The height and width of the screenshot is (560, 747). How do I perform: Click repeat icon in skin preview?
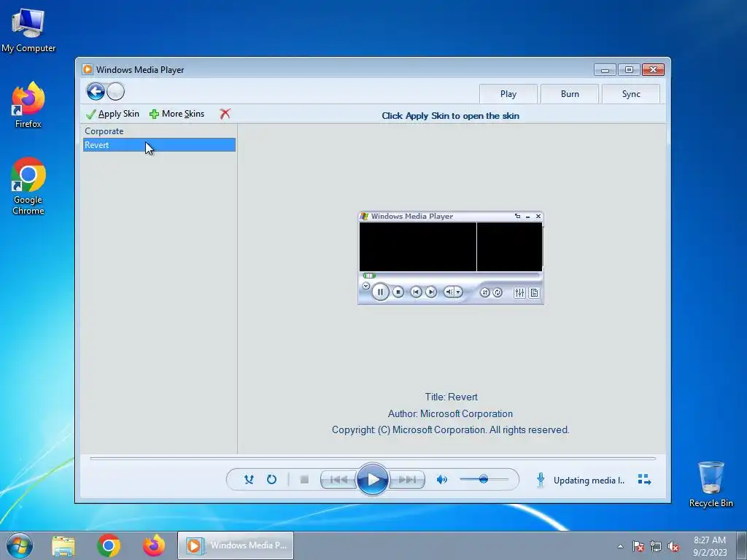[x=498, y=292]
